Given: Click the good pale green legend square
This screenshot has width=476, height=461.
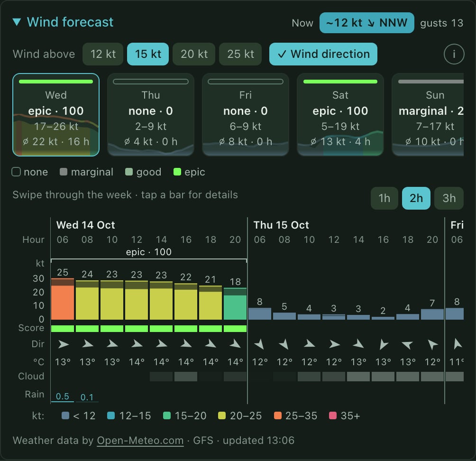Looking at the screenshot, I should click(x=129, y=172).
